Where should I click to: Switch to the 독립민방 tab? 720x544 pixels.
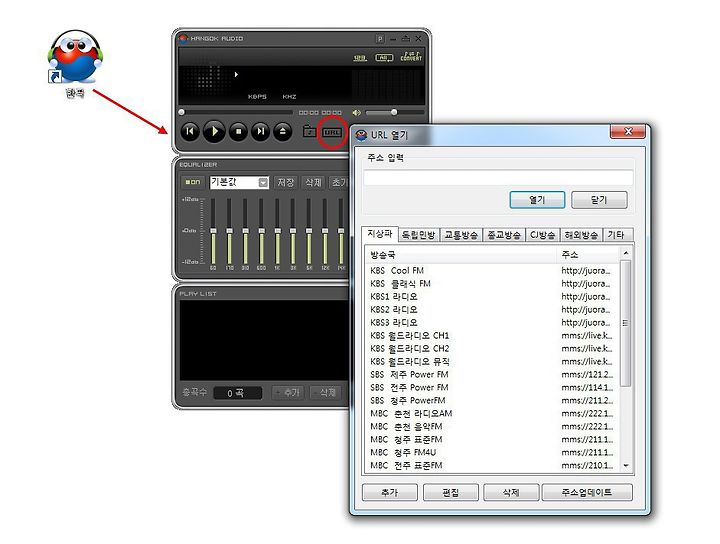(418, 235)
